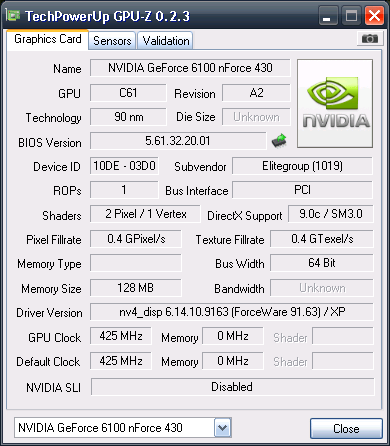Open GPU-Z title bar app icon

point(13,15)
